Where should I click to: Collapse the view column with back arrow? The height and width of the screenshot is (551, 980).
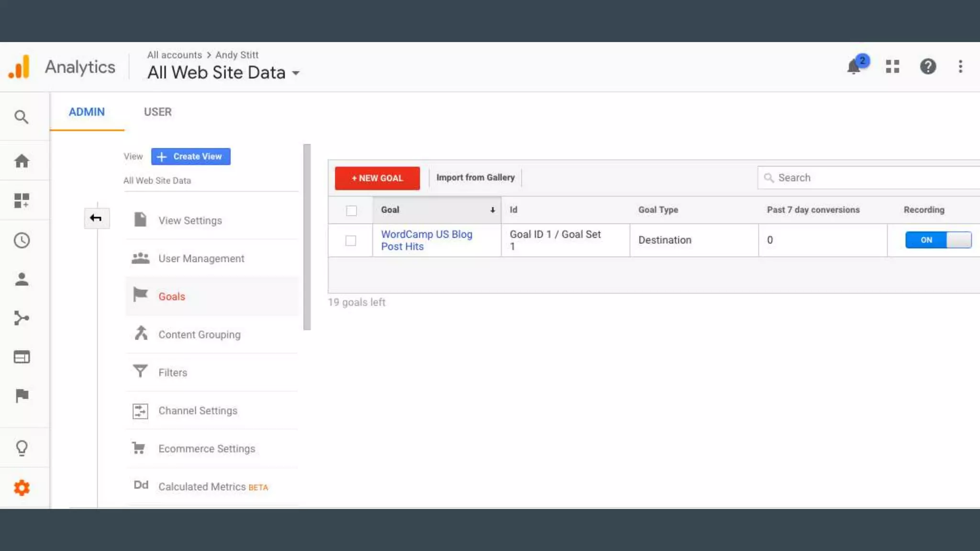[96, 219]
